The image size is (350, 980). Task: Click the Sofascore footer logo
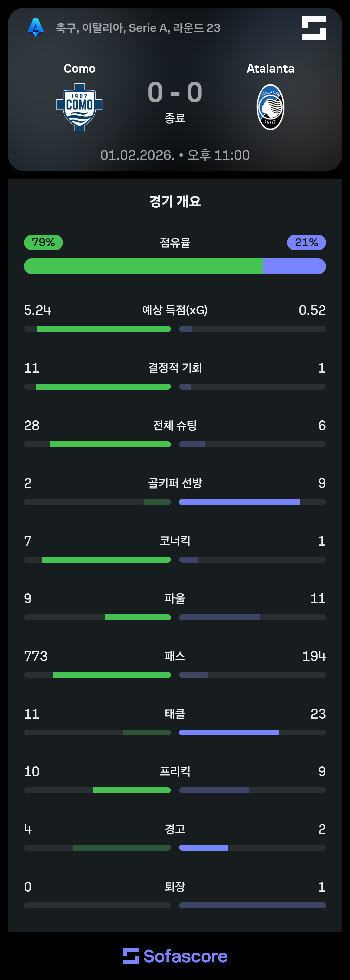(175, 956)
